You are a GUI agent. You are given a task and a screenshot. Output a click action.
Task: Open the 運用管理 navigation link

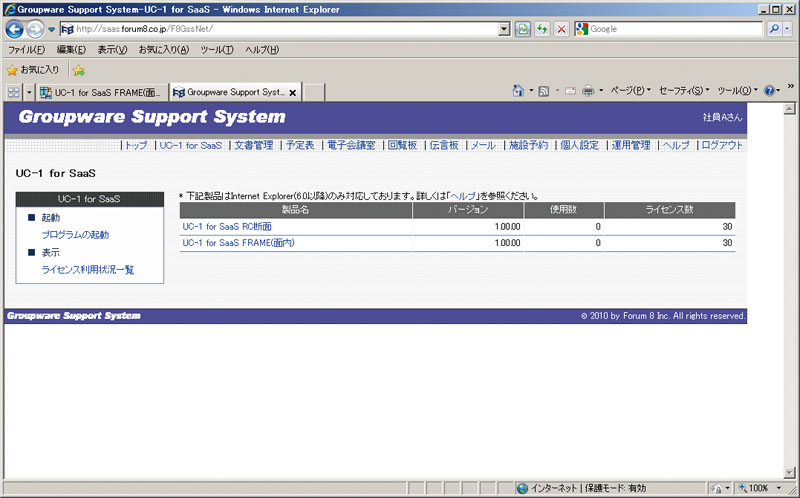tap(631, 145)
